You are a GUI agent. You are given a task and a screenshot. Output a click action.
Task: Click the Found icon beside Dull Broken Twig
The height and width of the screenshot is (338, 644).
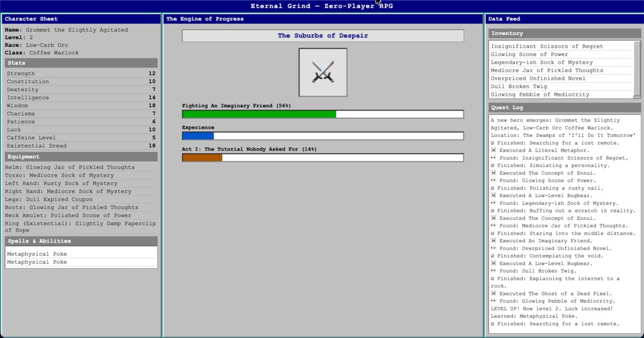492,271
